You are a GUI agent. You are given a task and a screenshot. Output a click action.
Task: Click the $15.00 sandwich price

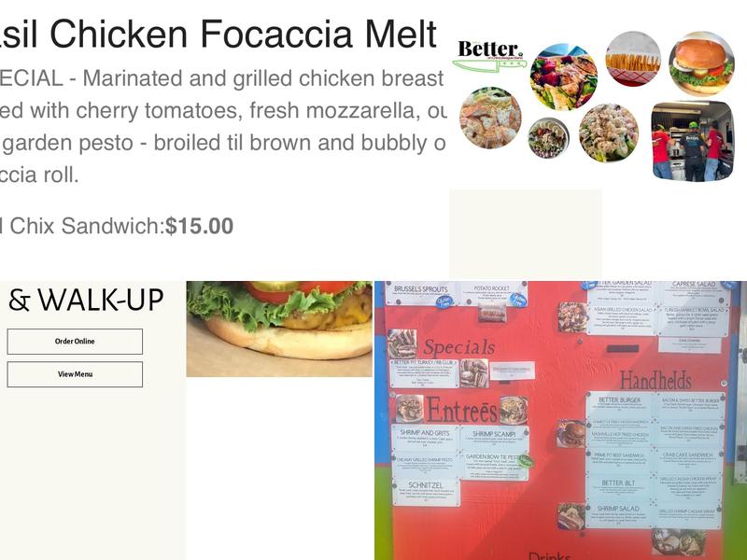(199, 226)
